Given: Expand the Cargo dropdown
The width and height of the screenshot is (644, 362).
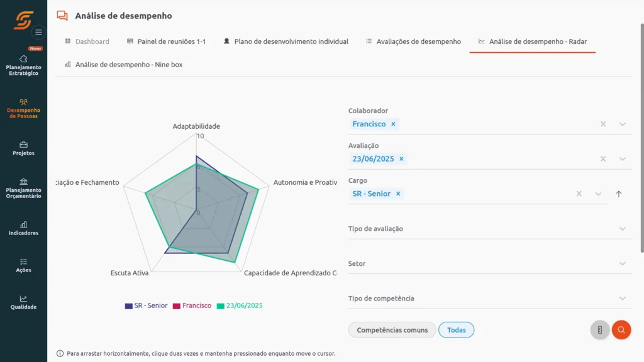Looking at the screenshot, I should tap(598, 194).
